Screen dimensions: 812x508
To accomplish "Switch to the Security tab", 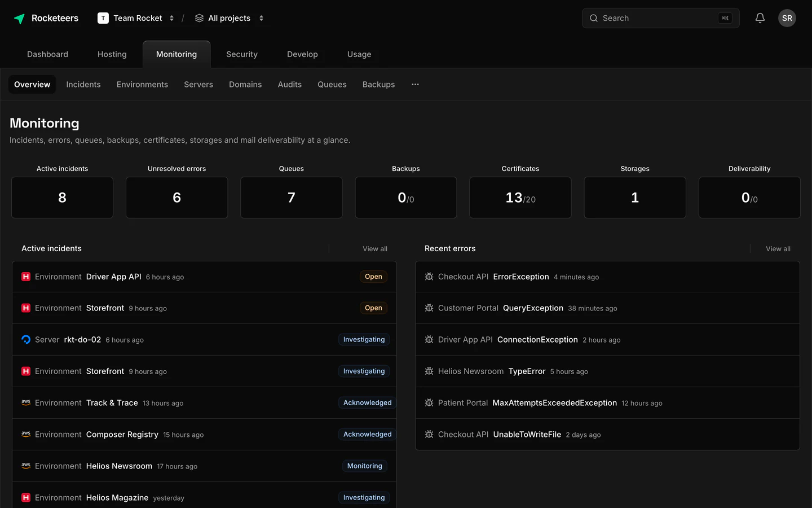I will [242, 54].
